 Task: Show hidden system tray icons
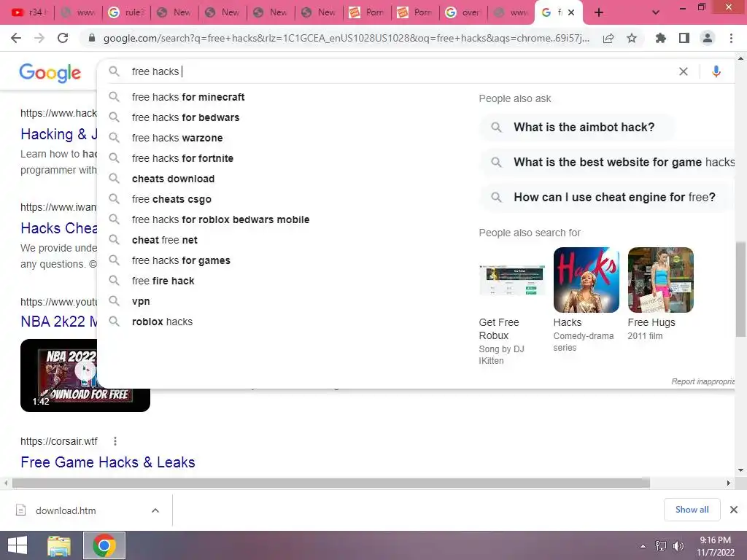coord(643,546)
